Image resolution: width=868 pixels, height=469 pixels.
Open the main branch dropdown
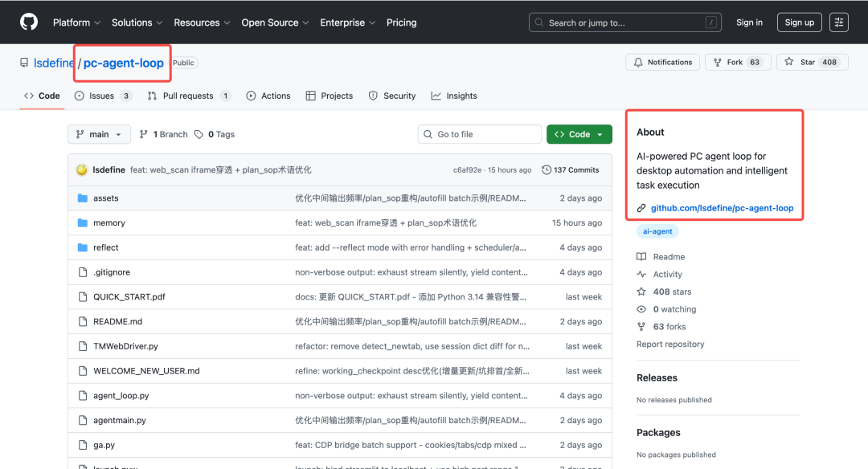point(99,135)
